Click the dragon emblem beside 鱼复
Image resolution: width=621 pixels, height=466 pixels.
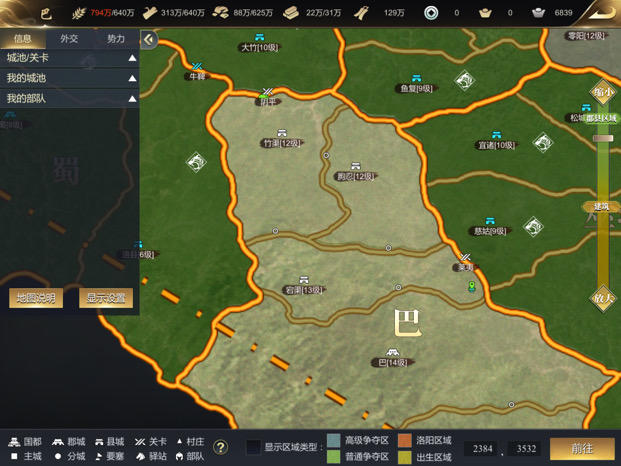[465, 81]
